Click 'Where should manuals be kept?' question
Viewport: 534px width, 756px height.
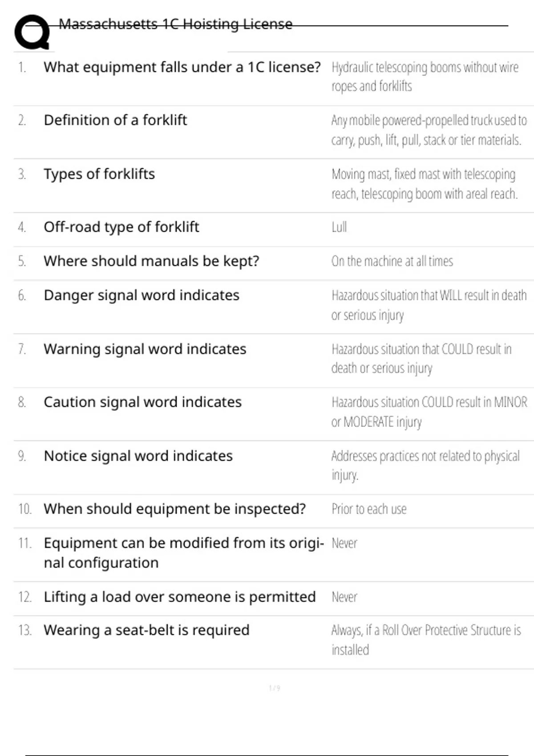pyautogui.click(x=151, y=261)
